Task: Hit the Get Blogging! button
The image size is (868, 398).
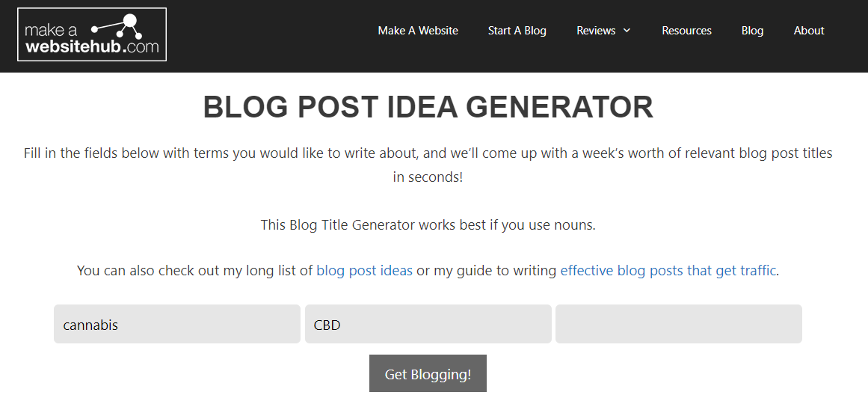Action: [428, 374]
